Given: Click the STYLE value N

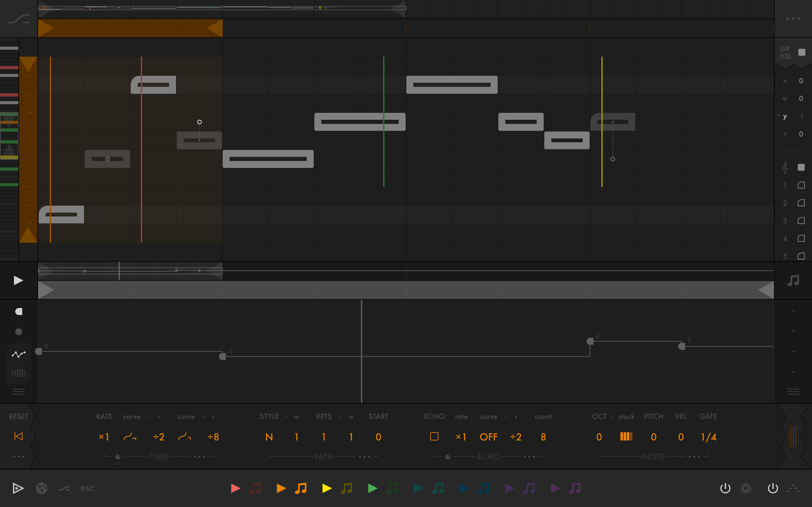Looking at the screenshot, I should 269,437.
